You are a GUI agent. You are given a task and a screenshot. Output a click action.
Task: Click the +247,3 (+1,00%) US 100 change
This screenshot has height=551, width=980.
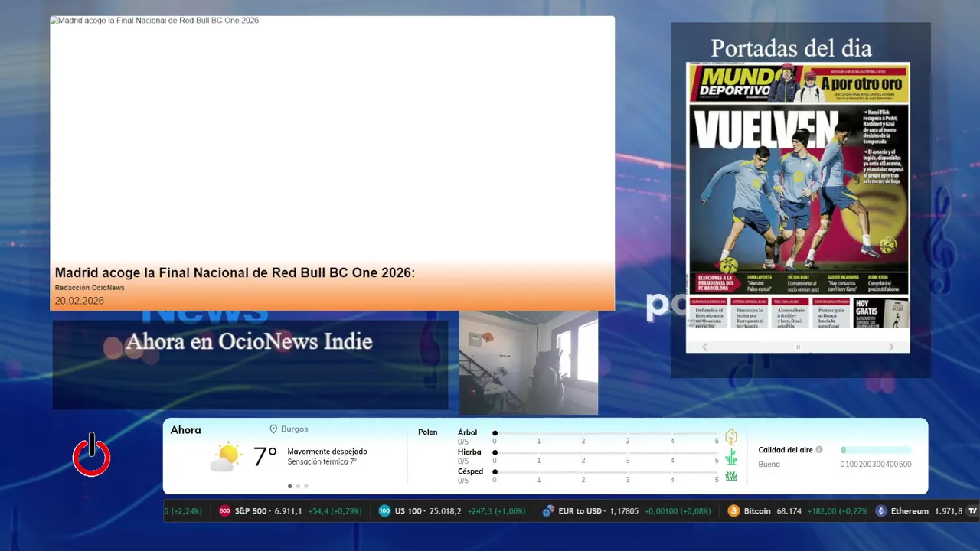pos(496,511)
